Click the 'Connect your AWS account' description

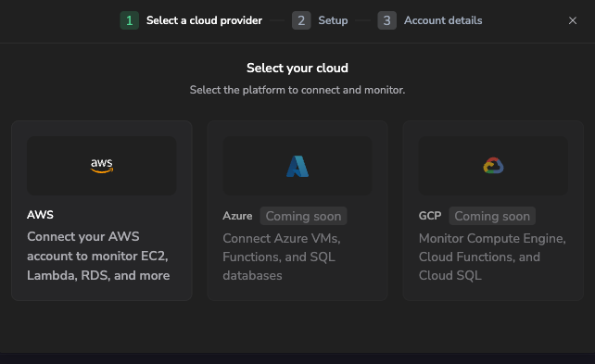click(98, 256)
